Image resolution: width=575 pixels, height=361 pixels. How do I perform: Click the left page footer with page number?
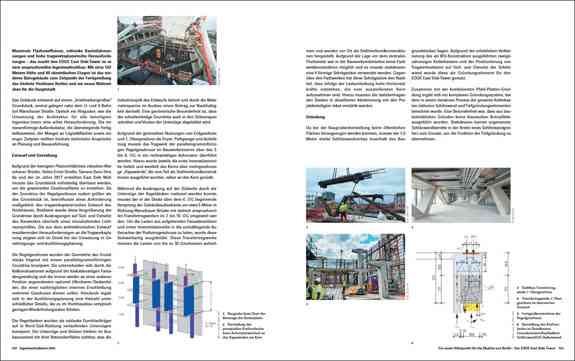(x=34, y=349)
